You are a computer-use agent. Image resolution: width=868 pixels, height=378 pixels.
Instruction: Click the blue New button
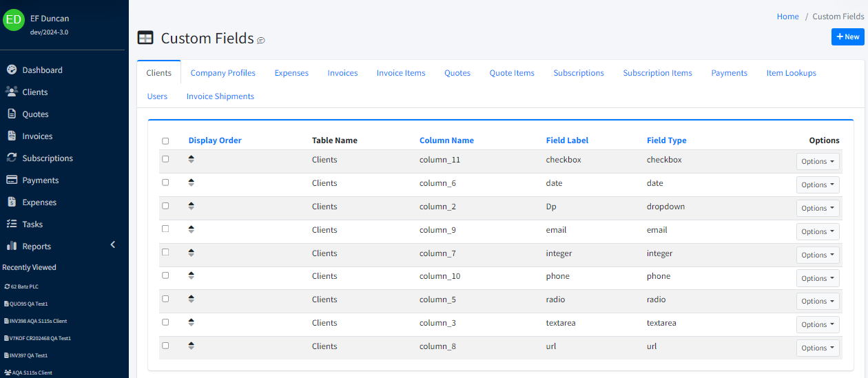tap(848, 36)
